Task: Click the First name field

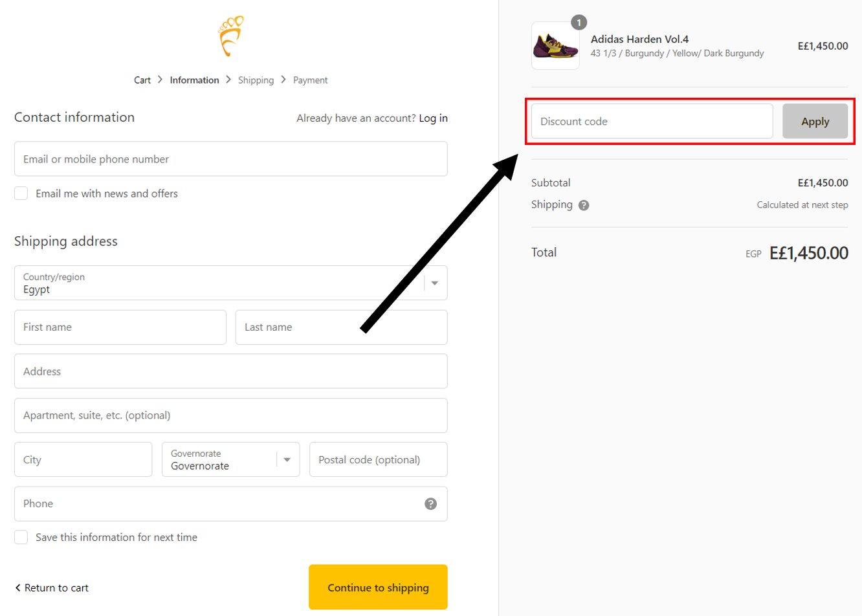Action: 120,327
